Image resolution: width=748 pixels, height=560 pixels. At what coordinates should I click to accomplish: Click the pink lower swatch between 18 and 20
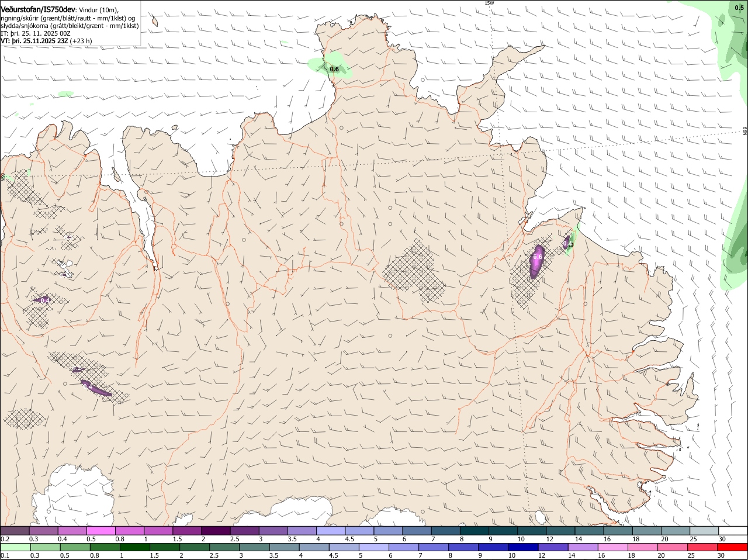tap(643, 547)
